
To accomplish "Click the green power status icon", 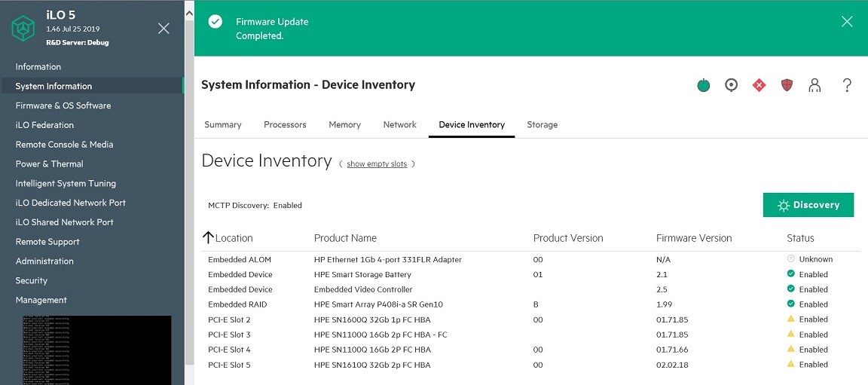I will pyautogui.click(x=704, y=85).
